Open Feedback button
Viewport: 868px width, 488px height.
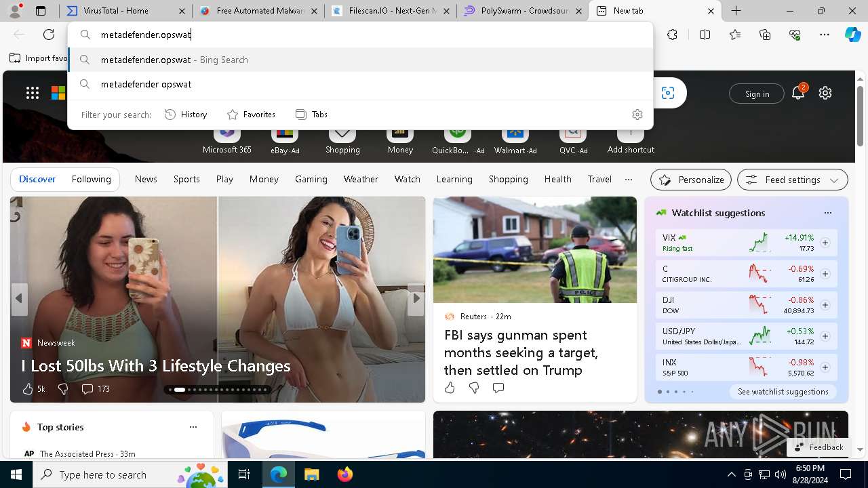(x=818, y=447)
